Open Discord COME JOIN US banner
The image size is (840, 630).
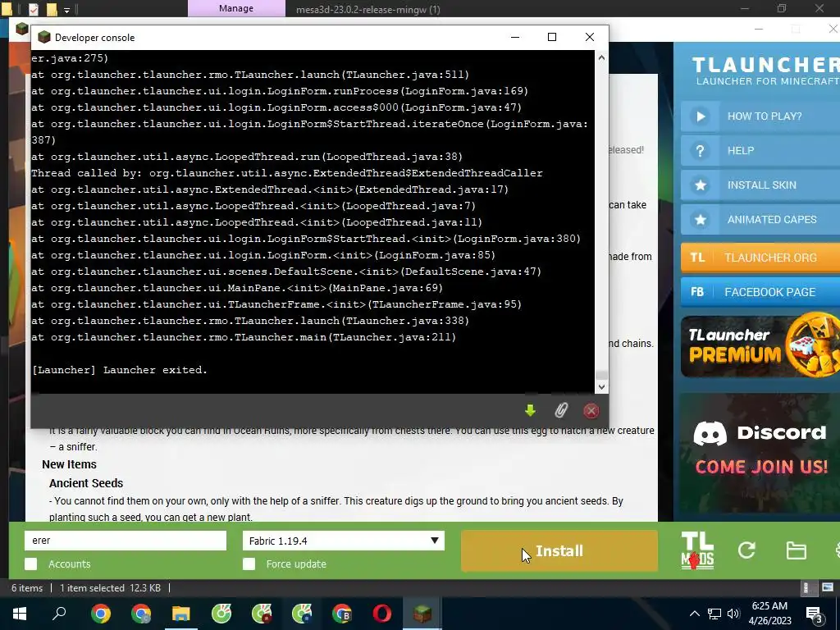click(x=760, y=453)
